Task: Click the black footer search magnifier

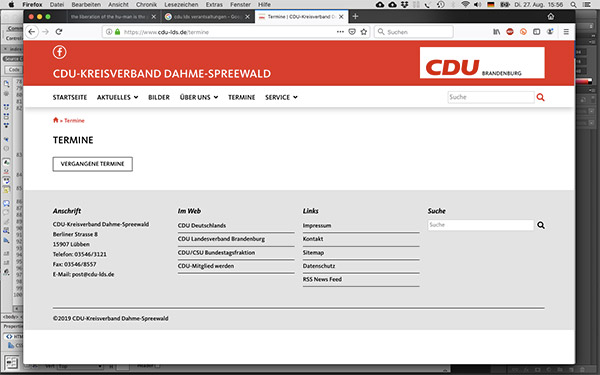Action: pyautogui.click(x=541, y=225)
